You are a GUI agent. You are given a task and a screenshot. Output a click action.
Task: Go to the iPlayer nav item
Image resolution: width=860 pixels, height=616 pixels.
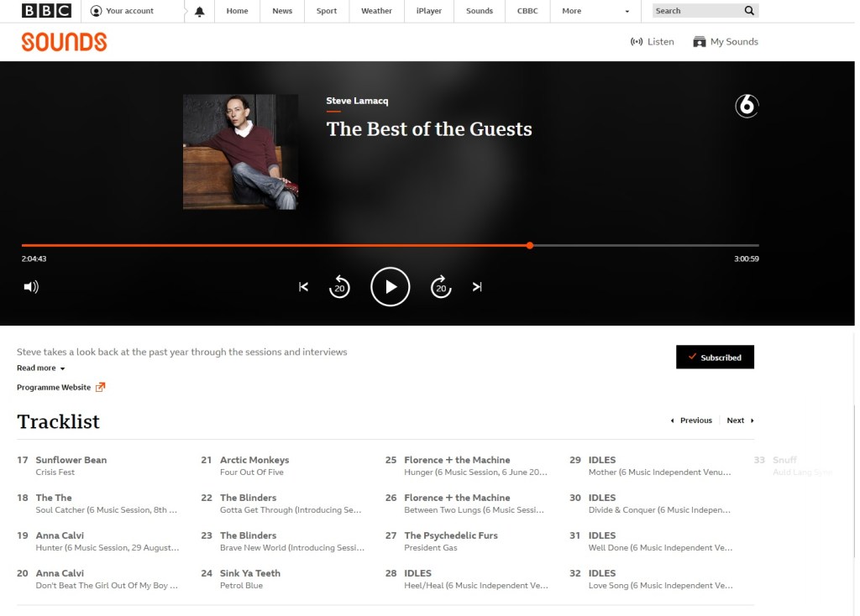tap(429, 11)
